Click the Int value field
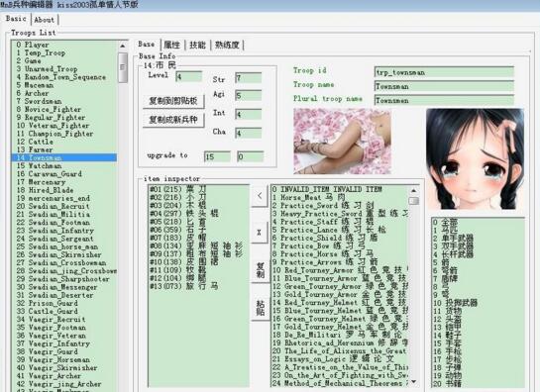The image size is (540, 392). click(249, 114)
